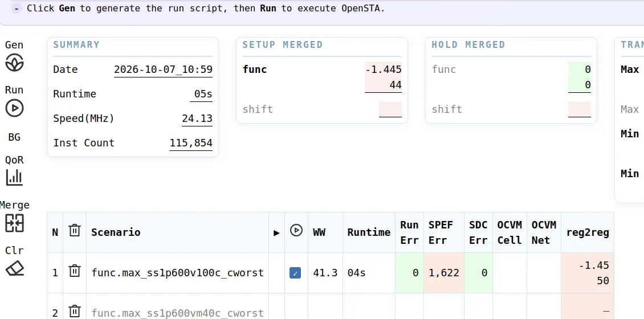Click the 1,622 SPEF error cell
644x319 pixels.
pos(444,273)
